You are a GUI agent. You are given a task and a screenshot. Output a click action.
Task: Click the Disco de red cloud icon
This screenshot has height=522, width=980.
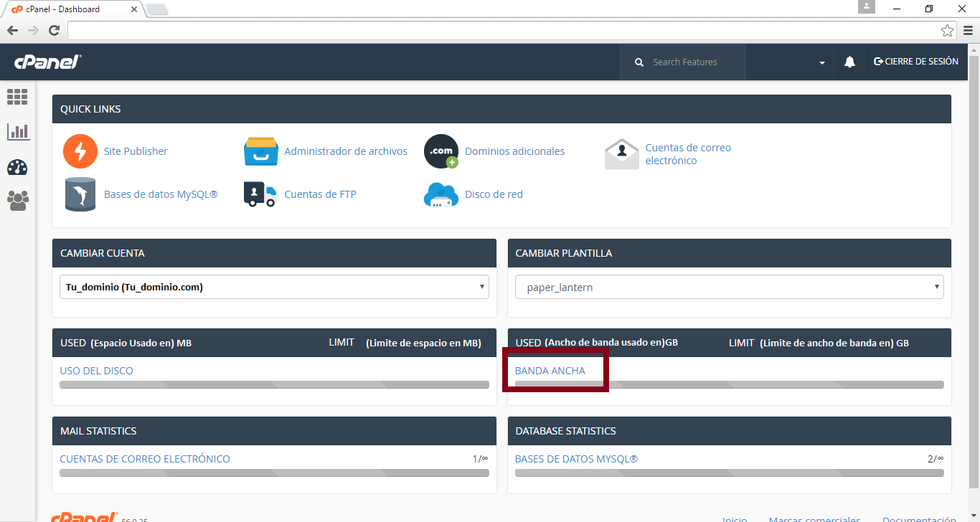click(440, 194)
